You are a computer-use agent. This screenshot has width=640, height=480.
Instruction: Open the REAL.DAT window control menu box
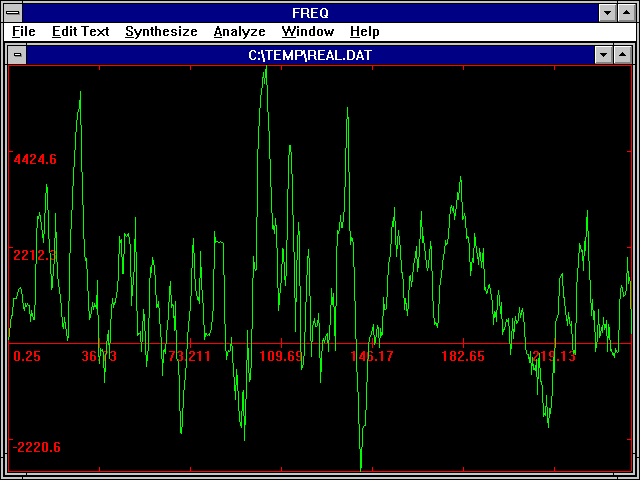(17, 55)
